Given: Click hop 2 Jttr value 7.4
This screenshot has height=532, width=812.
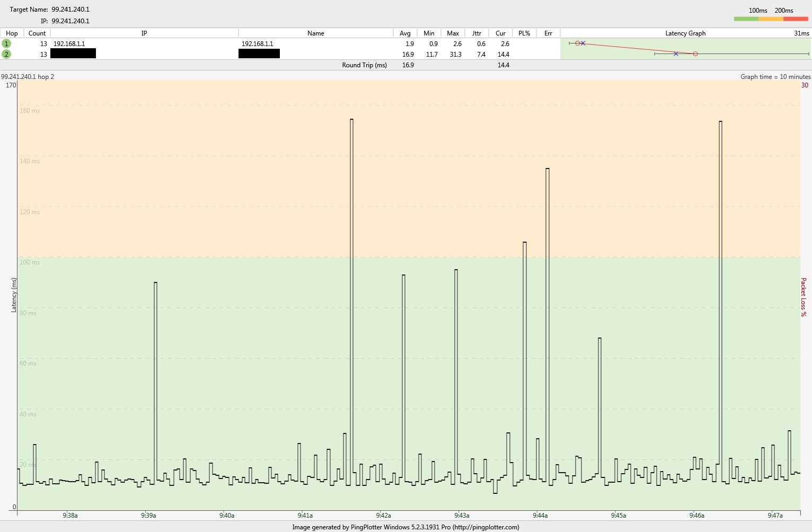Looking at the screenshot, I should pyautogui.click(x=481, y=55).
